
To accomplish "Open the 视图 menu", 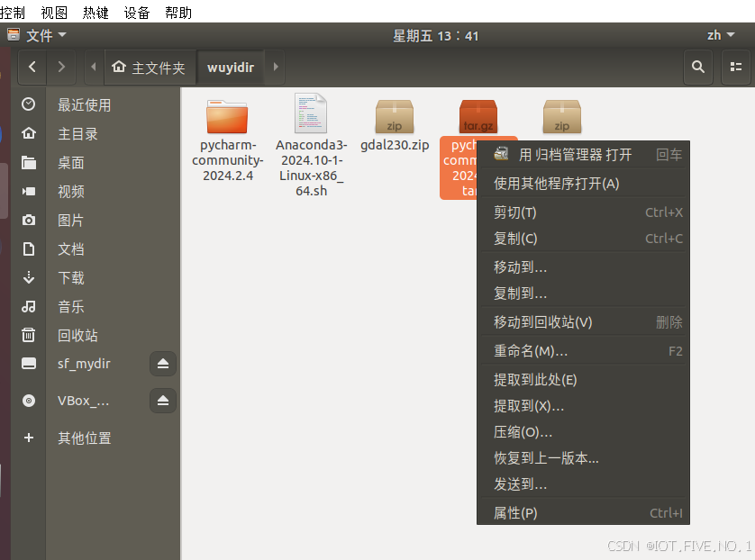I will 54,12.
